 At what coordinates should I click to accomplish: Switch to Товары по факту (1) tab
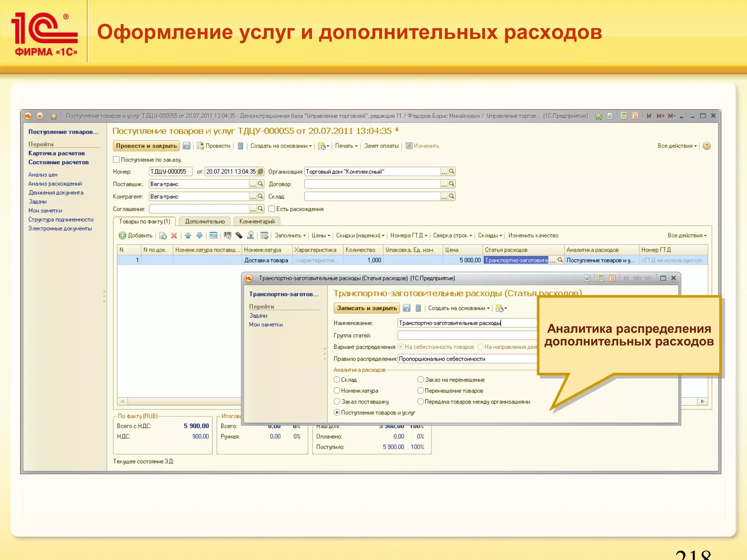(145, 221)
